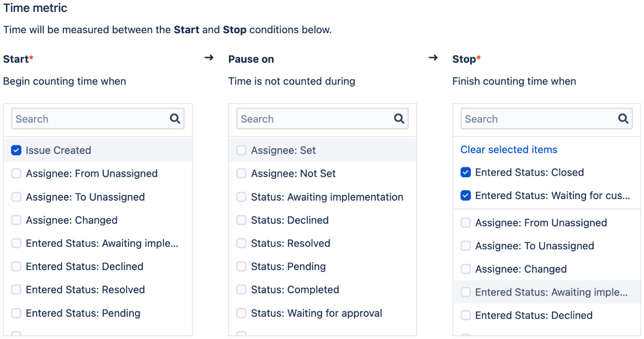Tick Assignee: Changed in Start list
Image resolution: width=644 pixels, height=339 pixels.
point(17,220)
